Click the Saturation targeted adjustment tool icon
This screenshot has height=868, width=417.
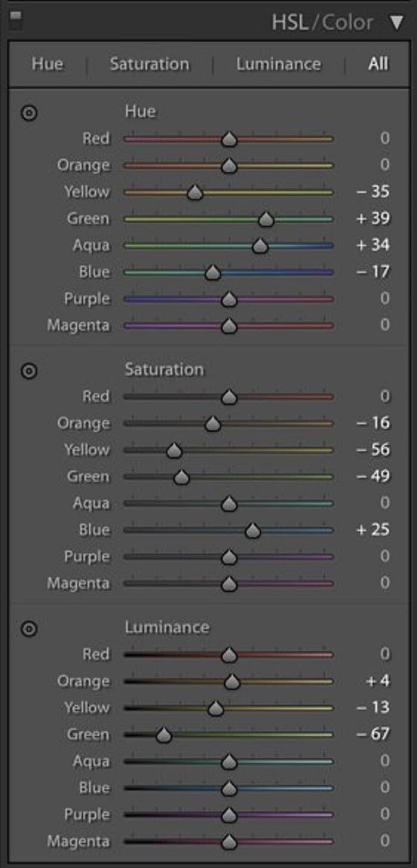29,371
